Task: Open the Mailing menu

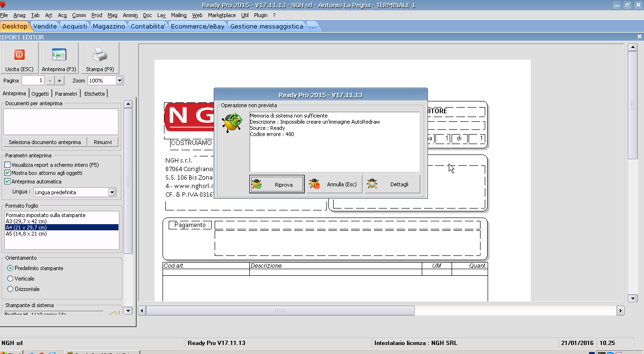Action: [x=179, y=15]
